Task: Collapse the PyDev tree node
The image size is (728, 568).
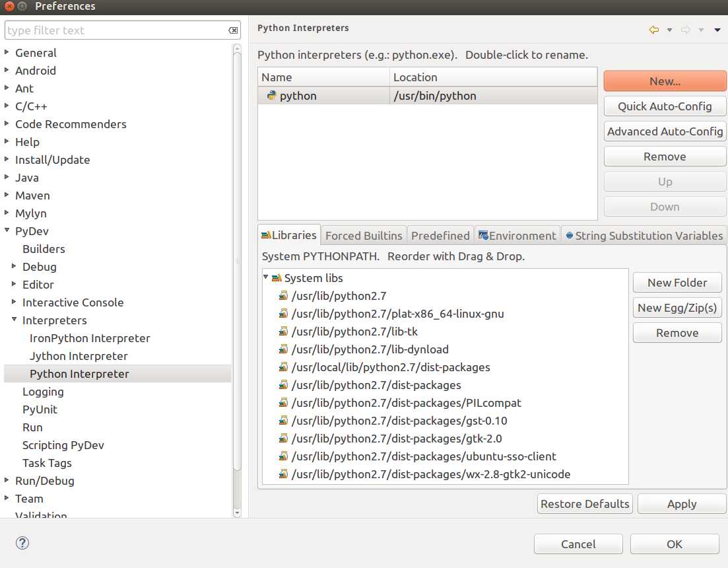Action: coord(7,231)
